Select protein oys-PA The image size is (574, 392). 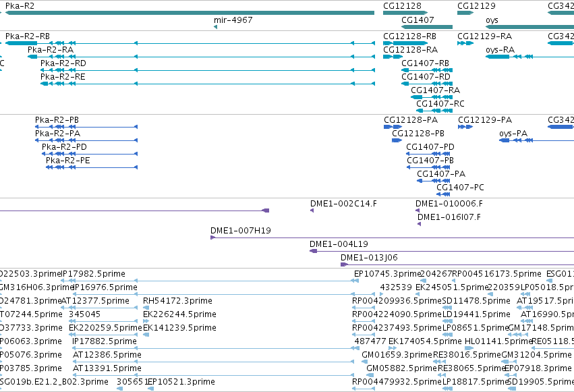(513, 134)
